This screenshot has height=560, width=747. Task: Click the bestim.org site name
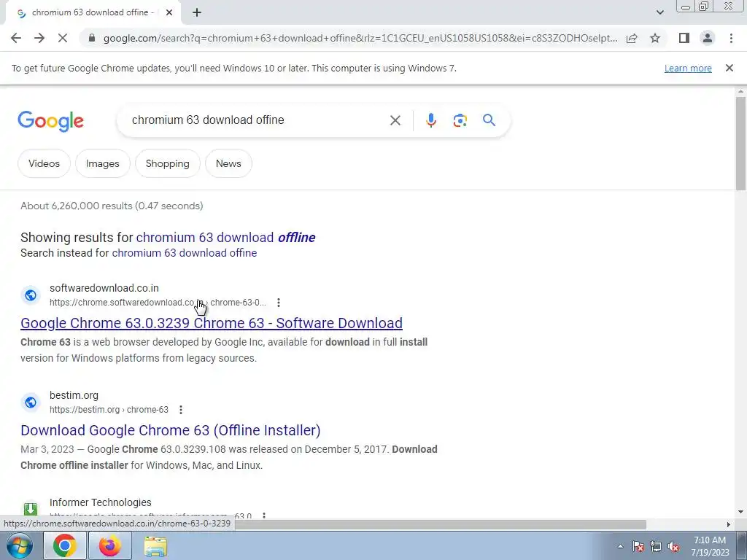tap(74, 395)
